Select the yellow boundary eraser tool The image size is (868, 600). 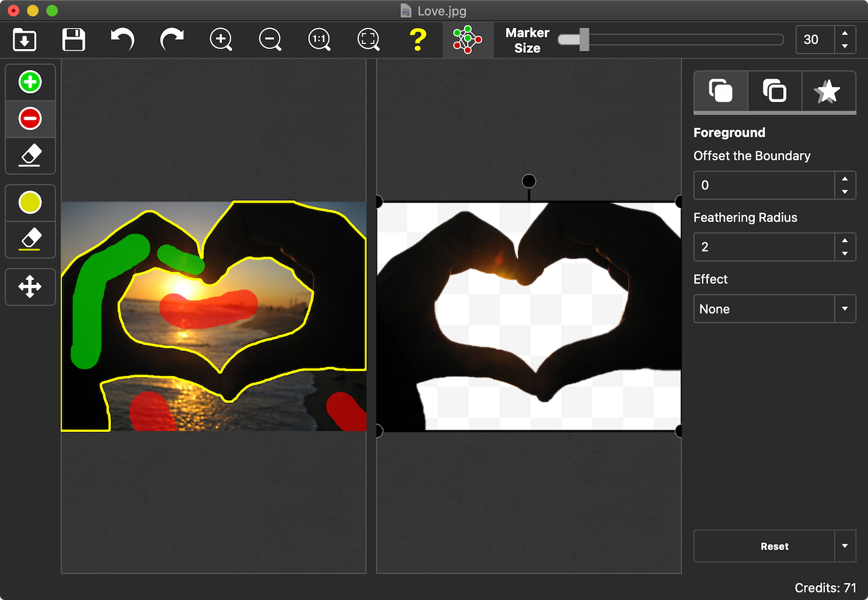pos(30,239)
